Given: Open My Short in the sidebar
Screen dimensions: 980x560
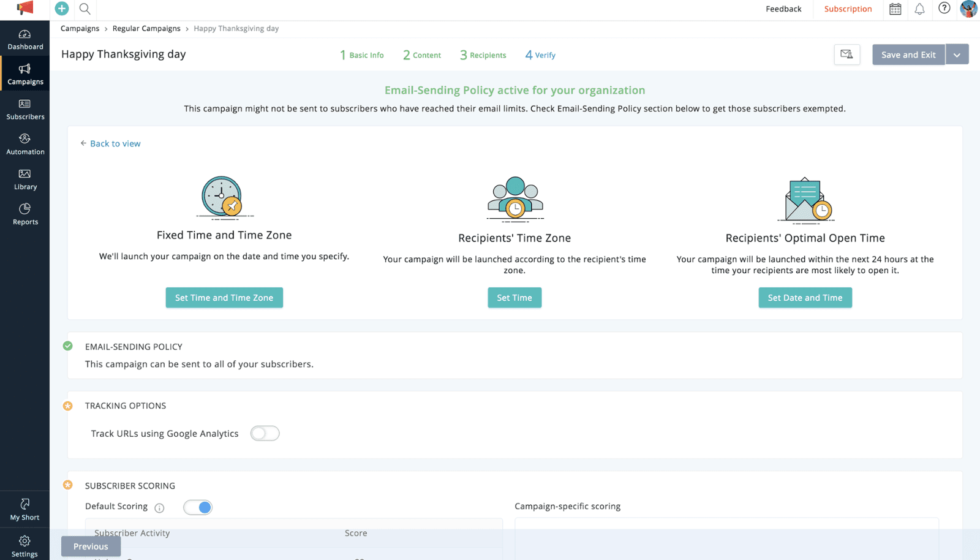Looking at the screenshot, I should point(24,510).
